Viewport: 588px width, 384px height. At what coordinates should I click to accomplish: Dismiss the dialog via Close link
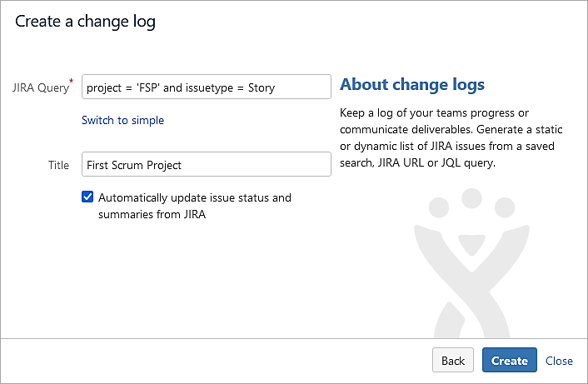click(559, 361)
